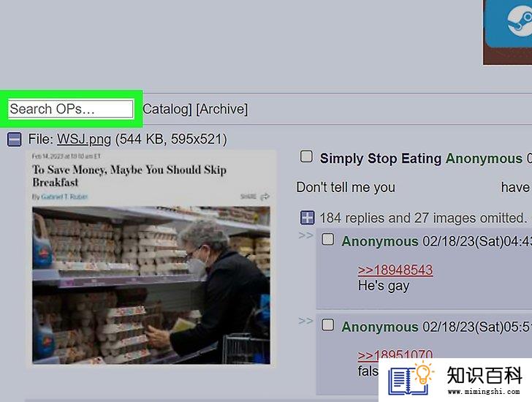Click the Anonymous name in the original post
The height and width of the screenshot is (402, 532).
(484, 159)
